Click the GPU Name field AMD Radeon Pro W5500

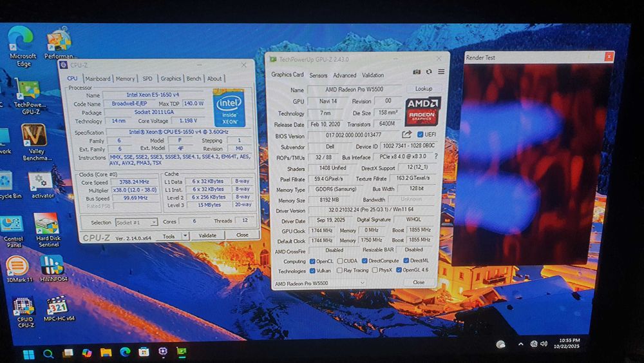354,89
